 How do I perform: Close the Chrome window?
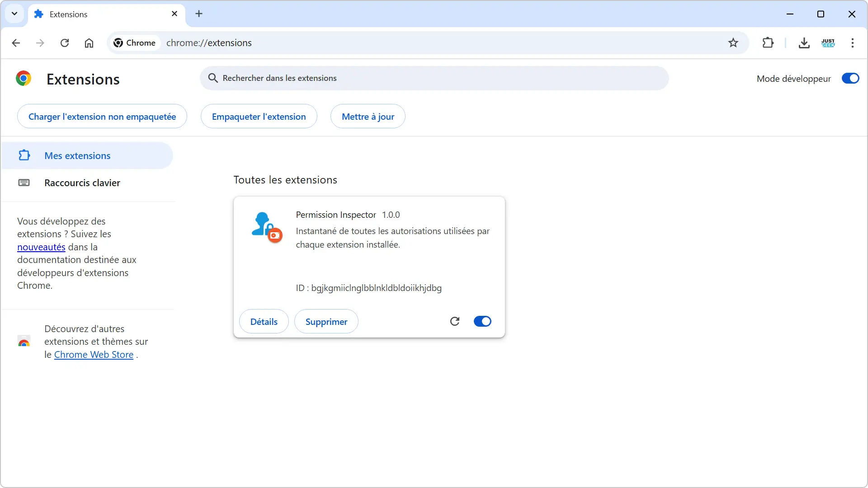(852, 14)
